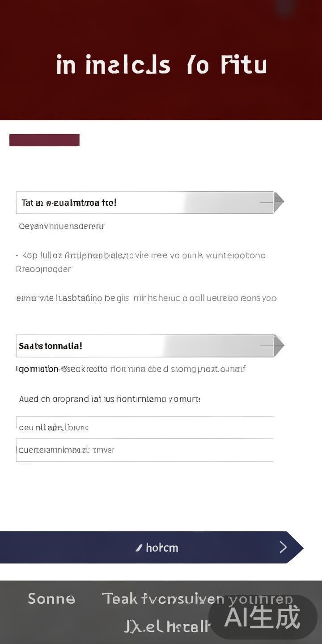
Task: Expand the "Tat a o-eualmtroa tro!" dropdown arrow
Action: [x=279, y=202]
